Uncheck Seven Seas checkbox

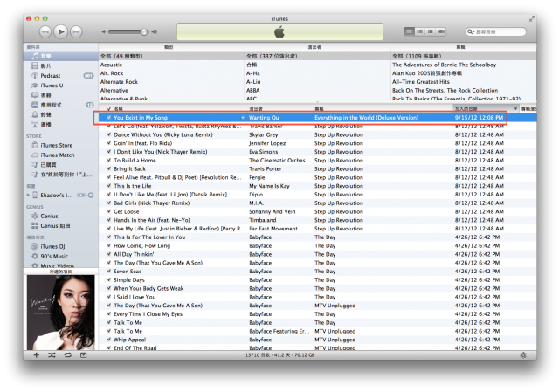[x=109, y=272]
